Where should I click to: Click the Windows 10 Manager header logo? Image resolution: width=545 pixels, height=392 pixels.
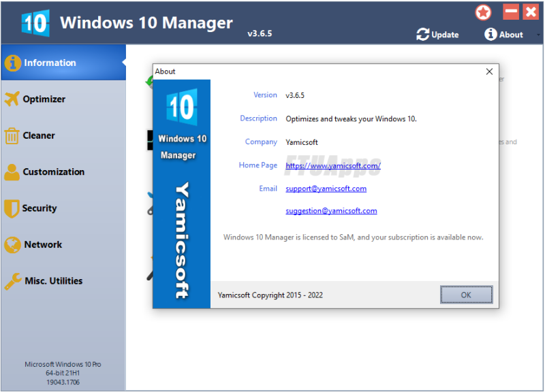tap(35, 23)
